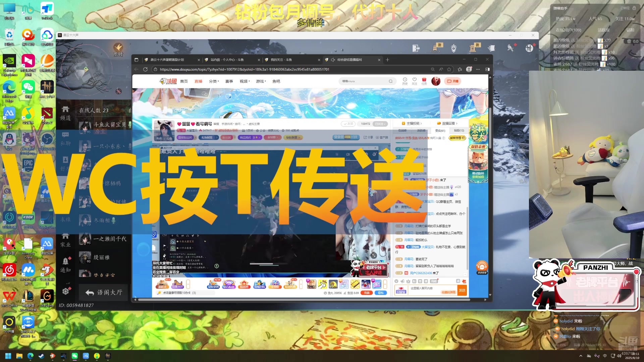Select the 频道 channel icon in game sidebar
This screenshot has width=644, height=362.
tap(65, 113)
